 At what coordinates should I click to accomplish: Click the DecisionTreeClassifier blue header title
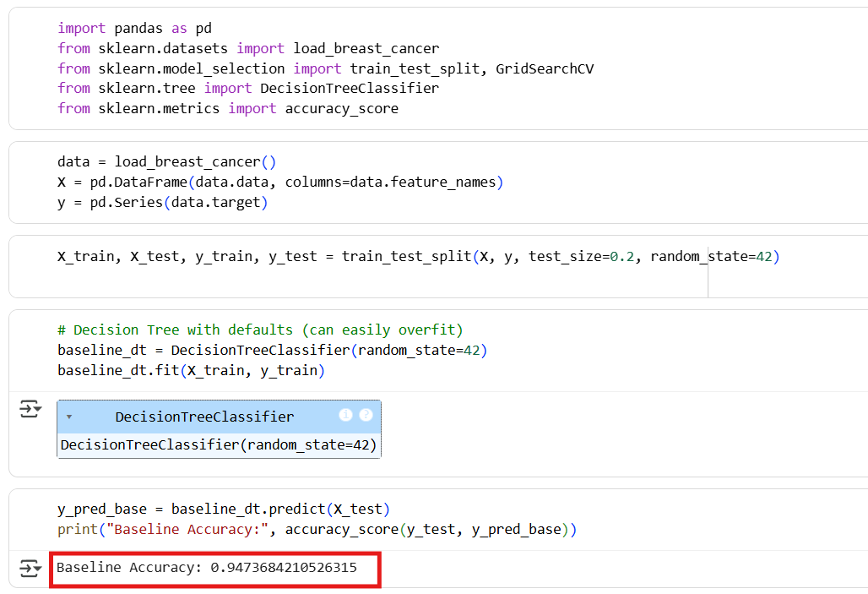(x=204, y=417)
